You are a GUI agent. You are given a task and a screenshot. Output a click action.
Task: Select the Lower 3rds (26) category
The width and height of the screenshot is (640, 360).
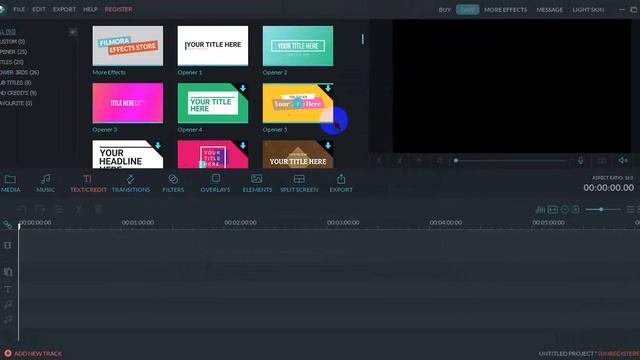20,72
